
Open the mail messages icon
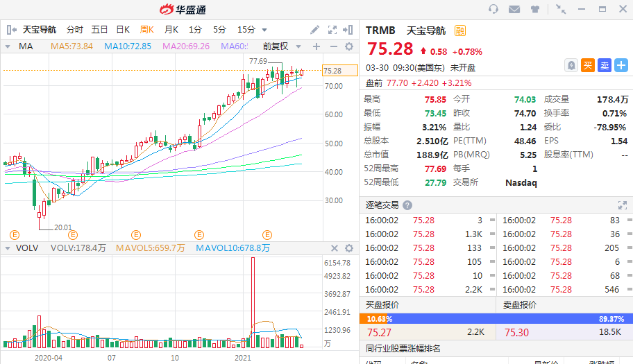[514, 9]
